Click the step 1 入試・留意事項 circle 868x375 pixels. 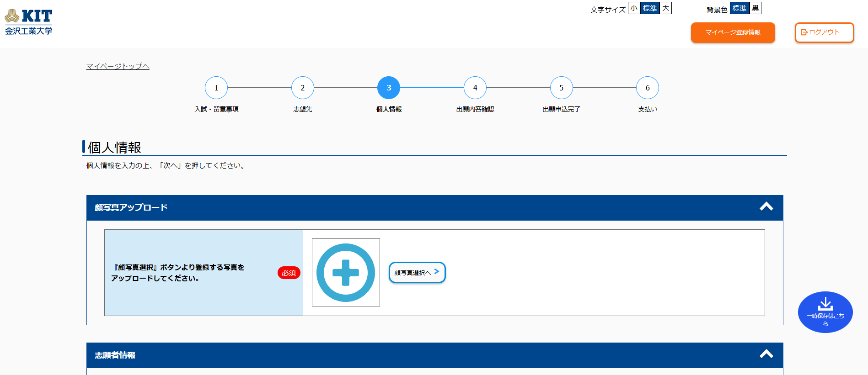pyautogui.click(x=216, y=88)
